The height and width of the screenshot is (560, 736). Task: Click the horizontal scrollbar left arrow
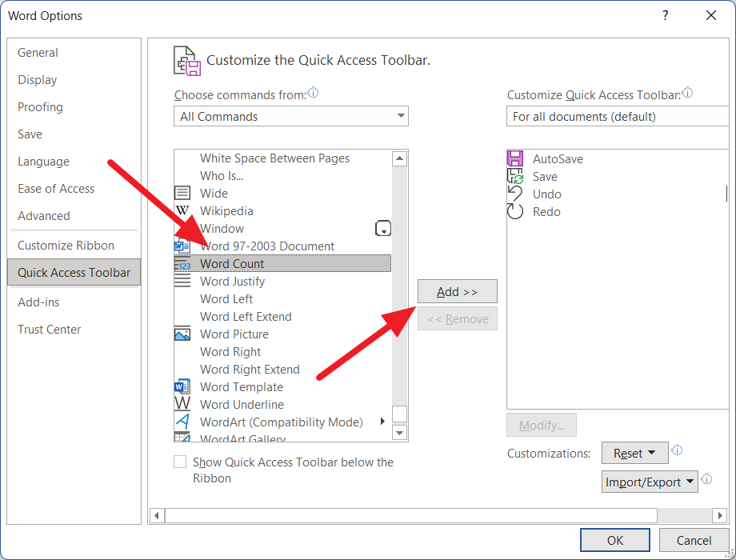coord(157,515)
